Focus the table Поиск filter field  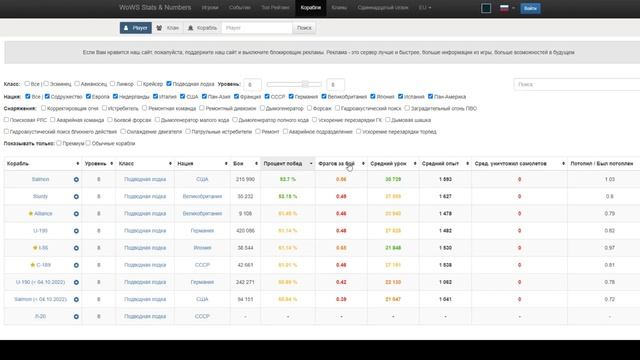pos(577,84)
